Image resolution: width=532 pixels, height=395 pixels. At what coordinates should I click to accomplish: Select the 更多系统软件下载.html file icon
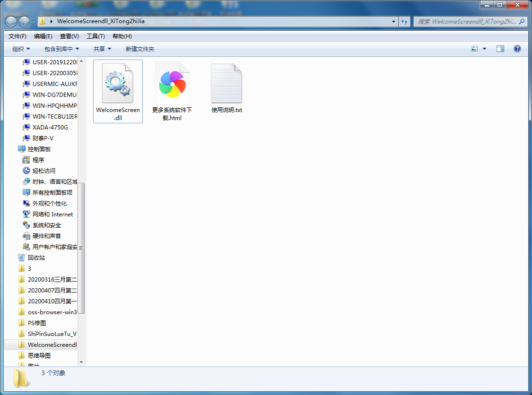pyautogui.click(x=172, y=83)
